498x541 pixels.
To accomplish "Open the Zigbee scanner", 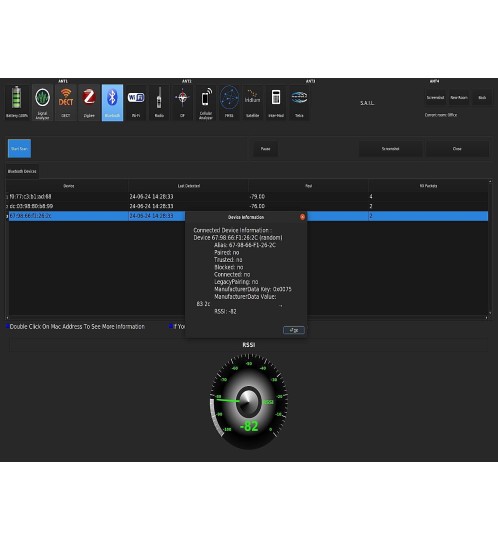I will pos(89,102).
